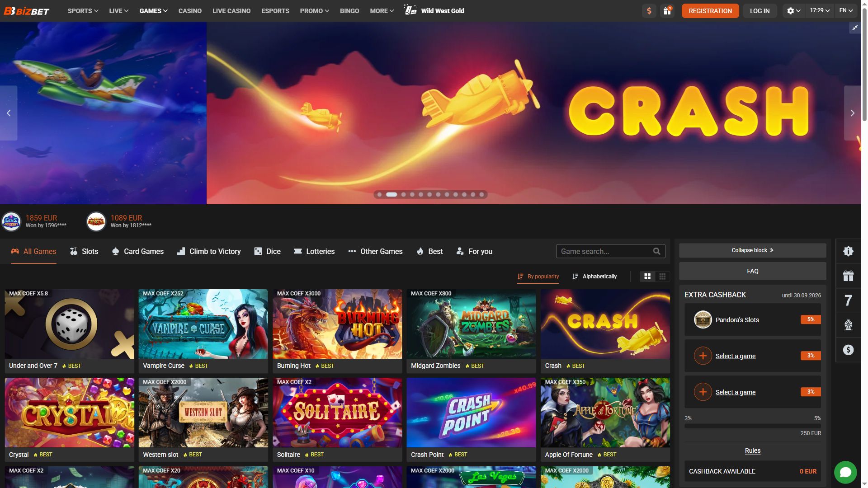This screenshot has height=488, width=868.
Task: Open the settings gear dropdown
Action: point(793,11)
